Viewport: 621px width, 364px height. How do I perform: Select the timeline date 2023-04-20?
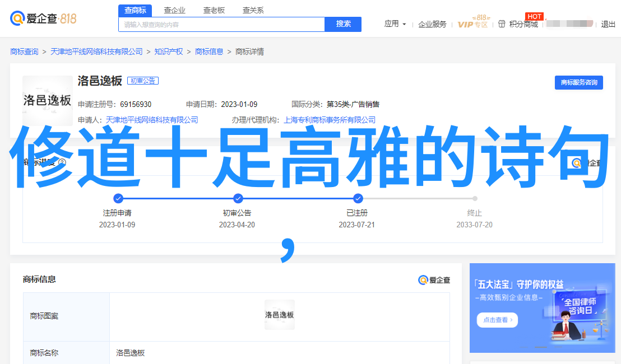tap(237, 225)
